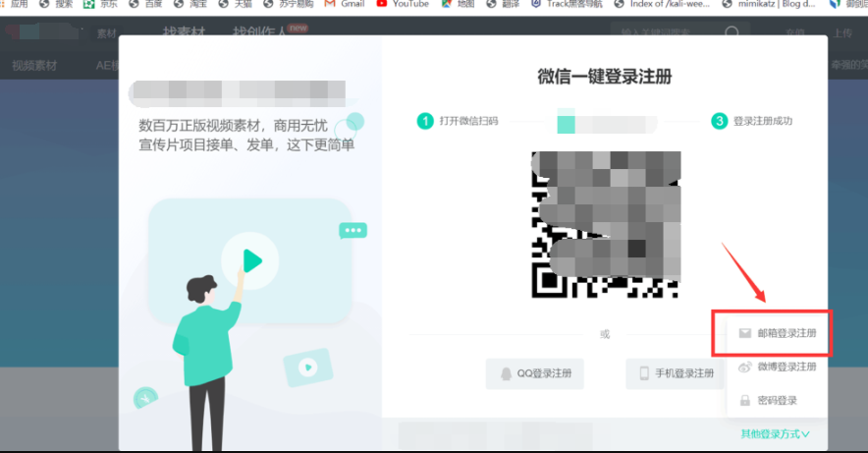Click the 微信一键登录注册 heading
This screenshot has width=868, height=453.
pyautogui.click(x=605, y=77)
